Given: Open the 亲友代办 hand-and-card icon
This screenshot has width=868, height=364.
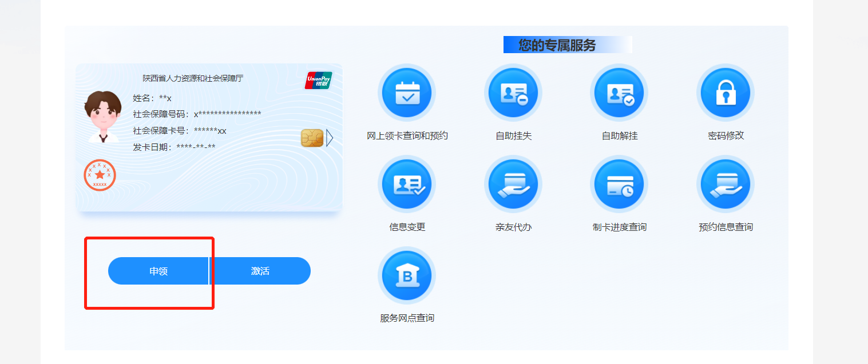Looking at the screenshot, I should [x=513, y=184].
